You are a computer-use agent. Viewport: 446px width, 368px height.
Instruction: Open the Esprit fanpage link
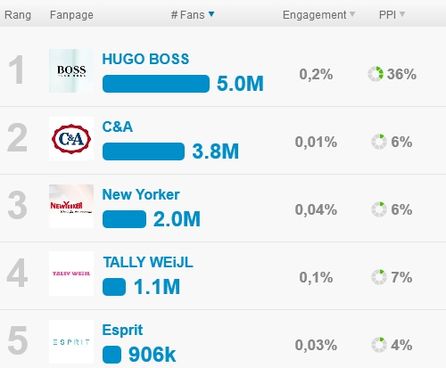(122, 330)
